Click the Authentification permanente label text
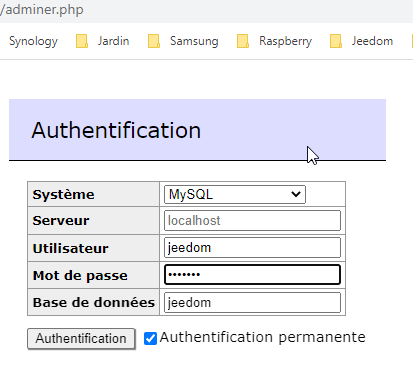The height and width of the screenshot is (384, 413). pyautogui.click(x=263, y=337)
